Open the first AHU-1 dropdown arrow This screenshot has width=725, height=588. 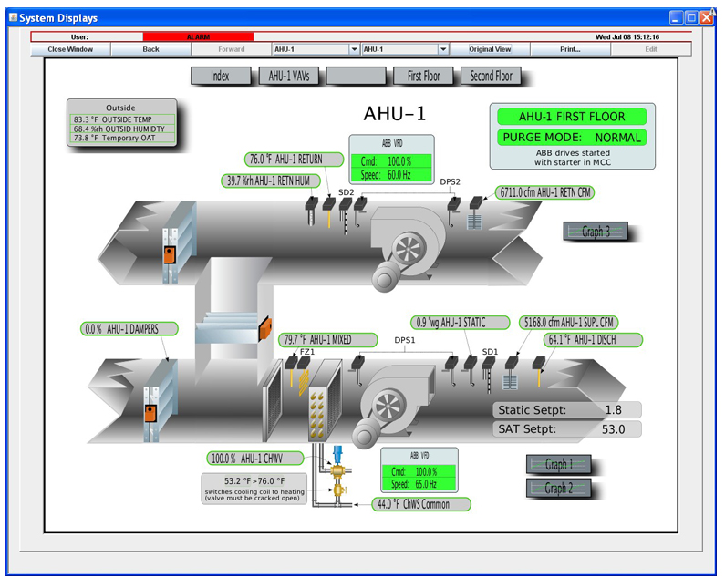click(354, 49)
